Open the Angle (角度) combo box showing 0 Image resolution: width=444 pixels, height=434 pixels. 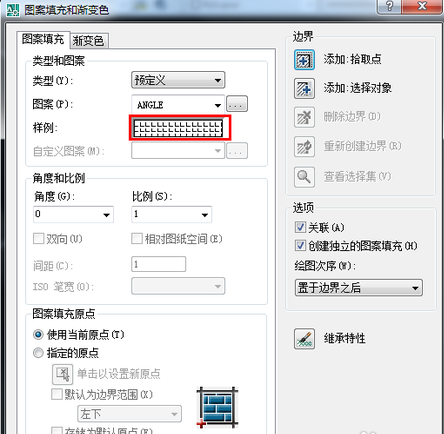pos(73,214)
